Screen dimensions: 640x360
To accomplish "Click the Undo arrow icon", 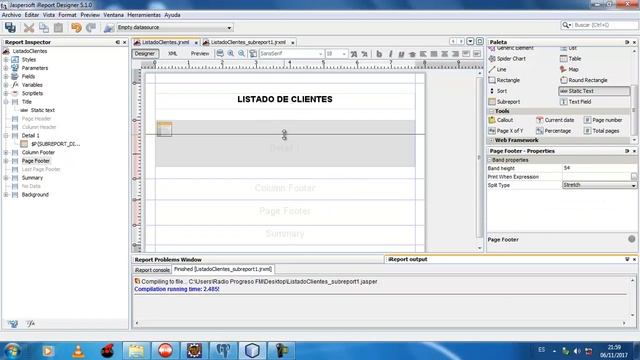I will coord(76,27).
